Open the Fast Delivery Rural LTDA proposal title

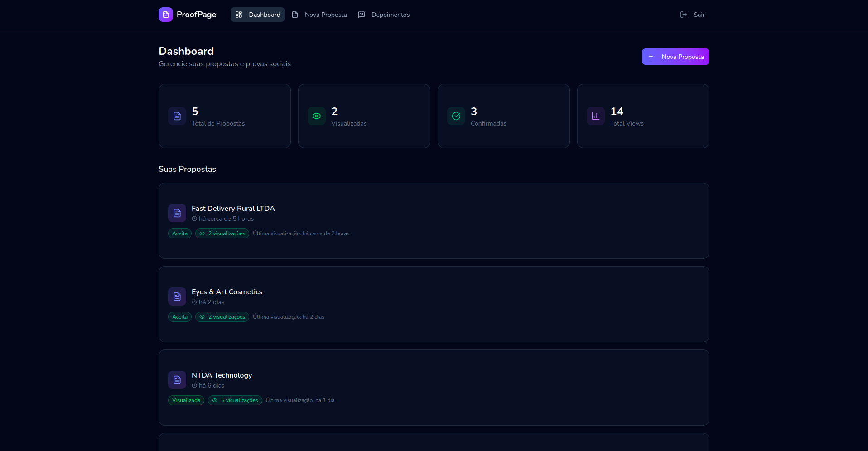tap(233, 209)
